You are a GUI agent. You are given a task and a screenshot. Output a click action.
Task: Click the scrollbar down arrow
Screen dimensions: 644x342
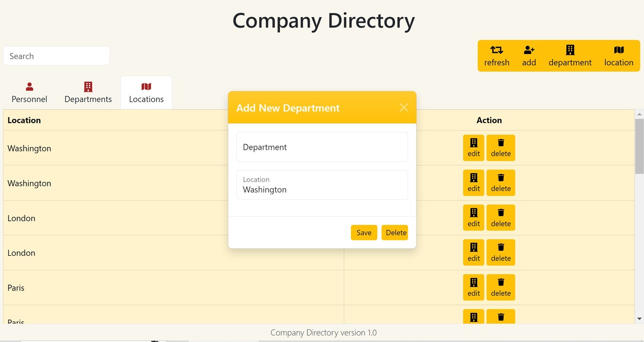click(639, 318)
